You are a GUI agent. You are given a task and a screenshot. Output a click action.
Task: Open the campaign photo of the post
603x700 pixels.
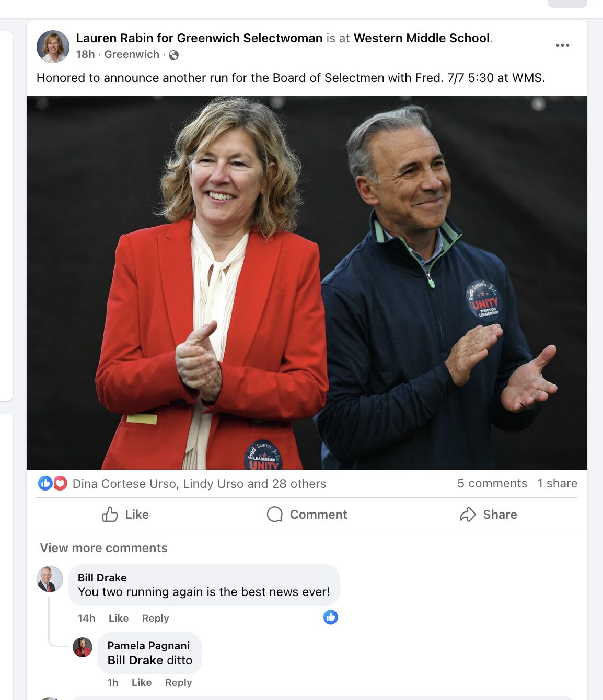[307, 282]
